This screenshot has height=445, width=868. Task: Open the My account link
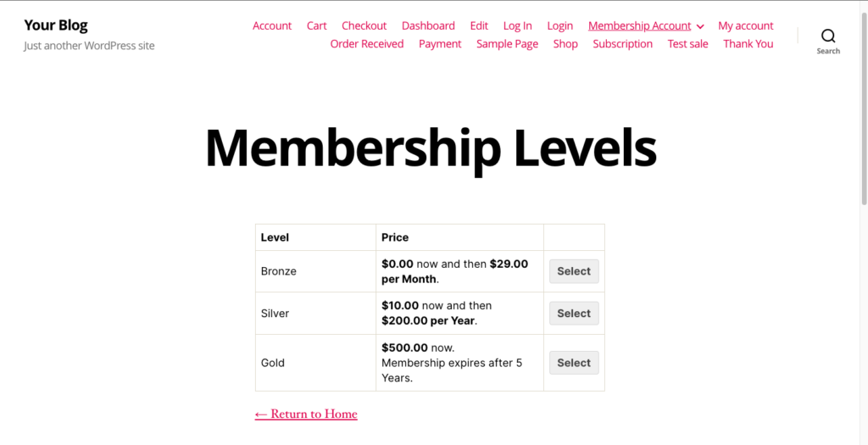(x=745, y=26)
